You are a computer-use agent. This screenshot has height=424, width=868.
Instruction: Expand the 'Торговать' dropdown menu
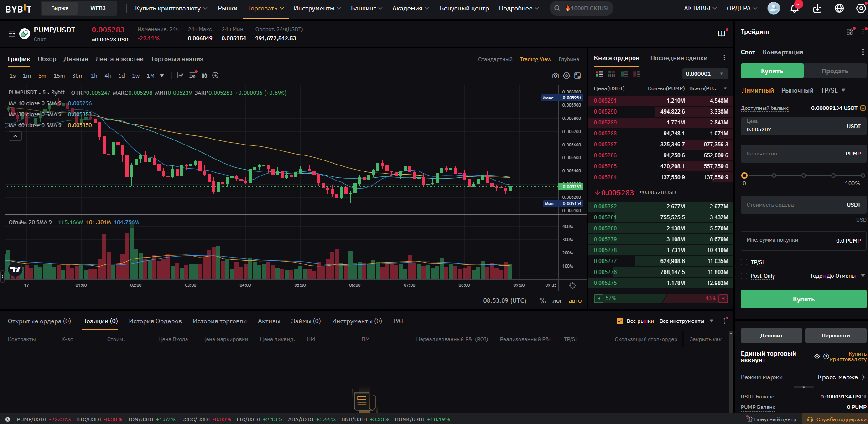(x=266, y=8)
